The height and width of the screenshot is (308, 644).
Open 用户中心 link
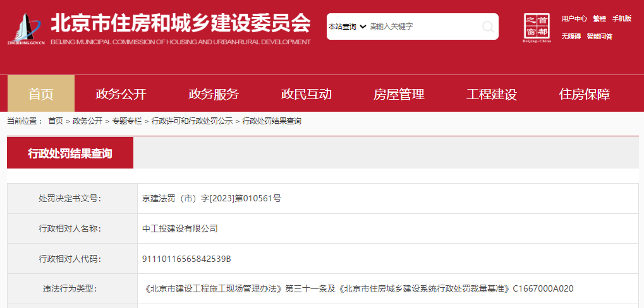click(574, 18)
